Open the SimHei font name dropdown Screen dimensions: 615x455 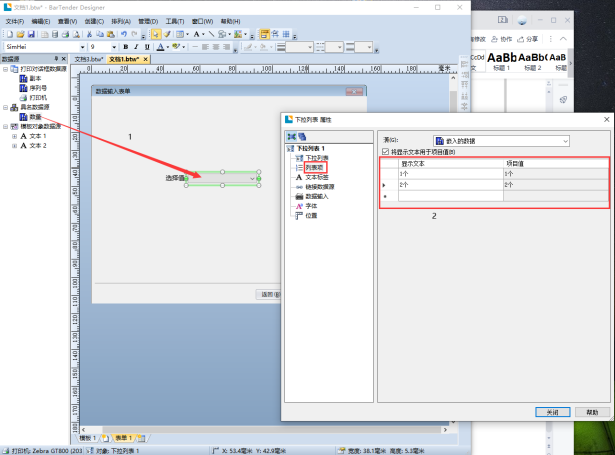(x=81, y=46)
